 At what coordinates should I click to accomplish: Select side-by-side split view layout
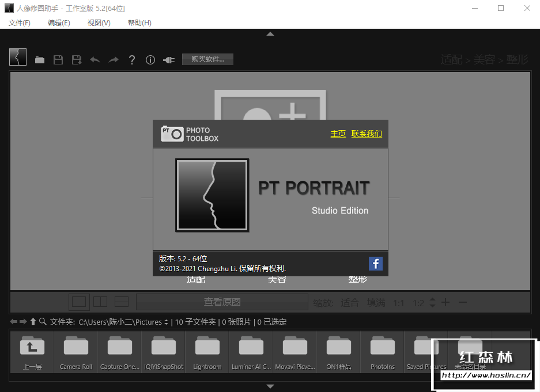(100, 302)
